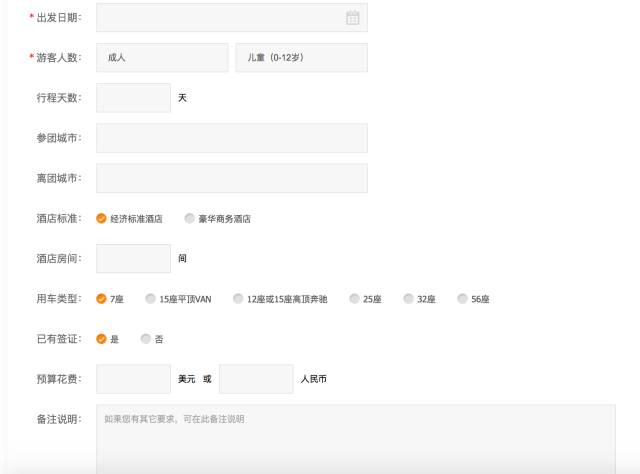Focus the 成人 traveler count field
640x474 pixels.
pyautogui.click(x=162, y=58)
